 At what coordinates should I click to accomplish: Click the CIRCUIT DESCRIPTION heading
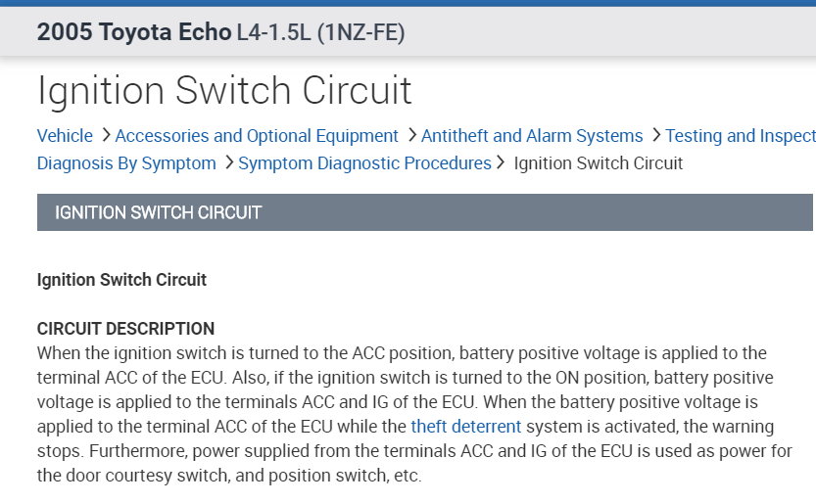125,329
